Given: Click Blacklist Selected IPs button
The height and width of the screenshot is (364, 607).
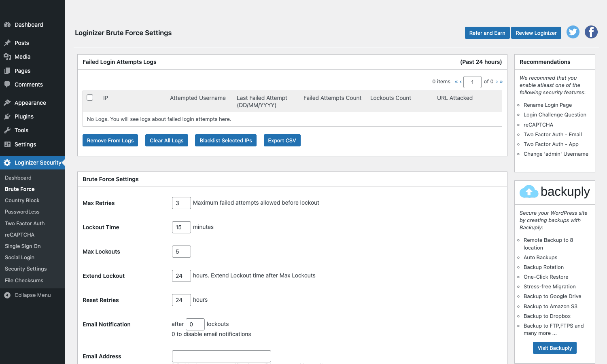Looking at the screenshot, I should [x=226, y=140].
